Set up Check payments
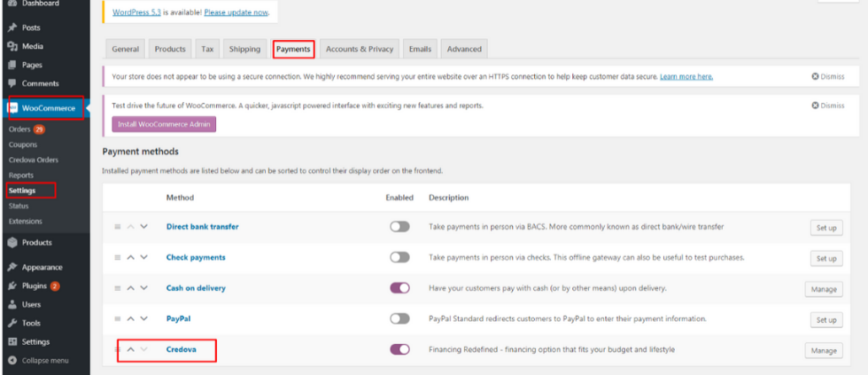The width and height of the screenshot is (868, 375). tap(825, 259)
